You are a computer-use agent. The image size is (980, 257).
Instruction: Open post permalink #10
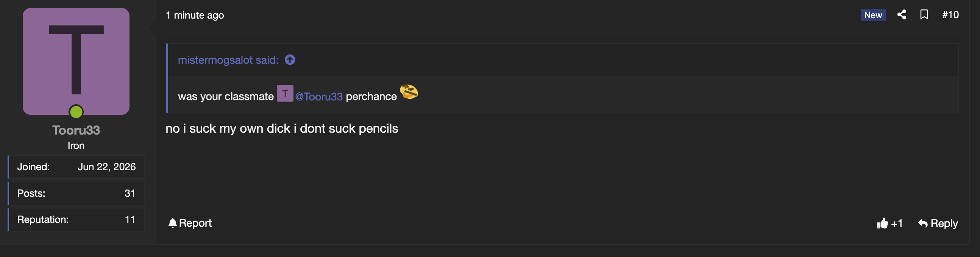(x=950, y=15)
